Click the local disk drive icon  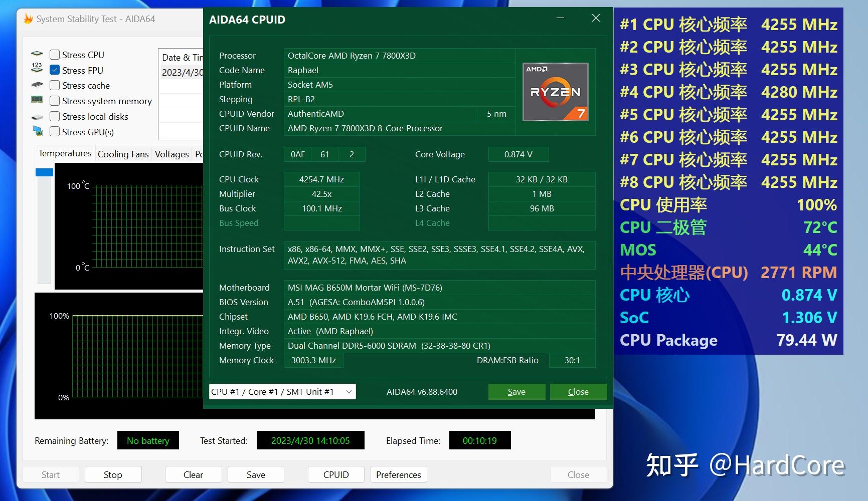37,116
